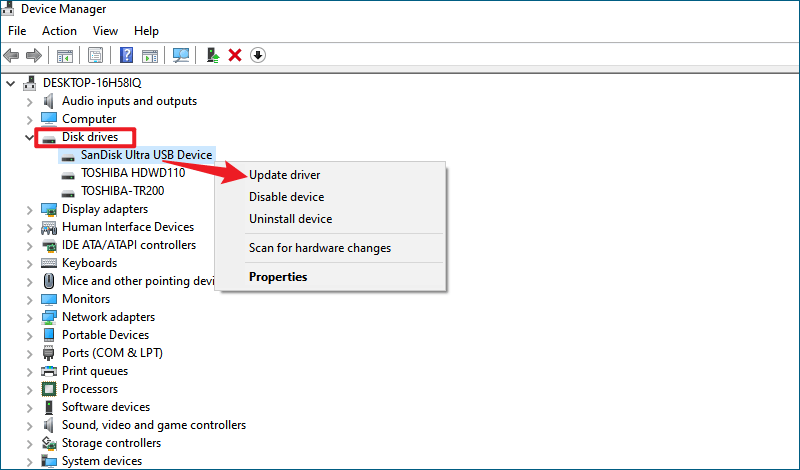
Task: Select TOSHIBA HDWD110 drive
Action: (133, 172)
